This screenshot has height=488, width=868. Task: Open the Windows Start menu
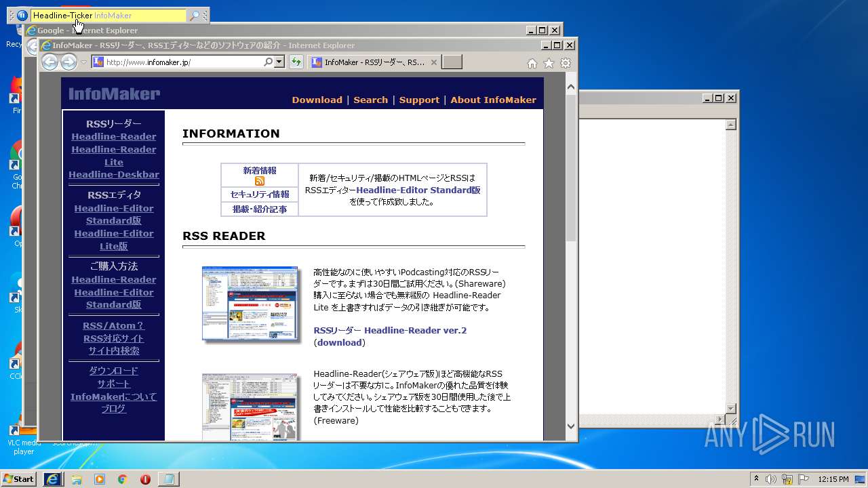pos(19,479)
